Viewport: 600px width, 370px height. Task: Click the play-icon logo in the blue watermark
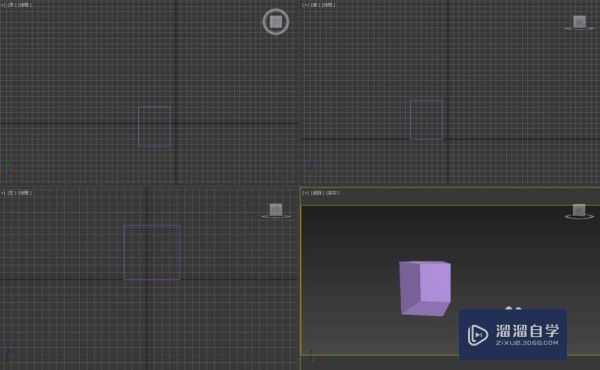(x=478, y=335)
